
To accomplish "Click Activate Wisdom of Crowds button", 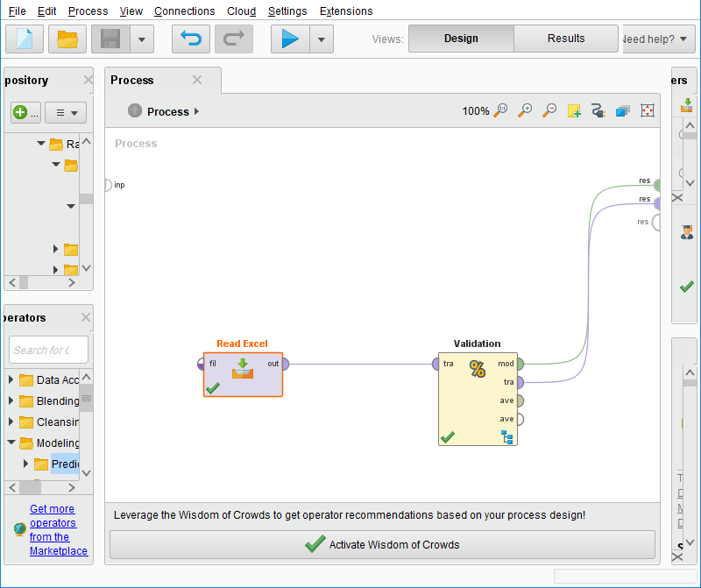I will (x=382, y=545).
